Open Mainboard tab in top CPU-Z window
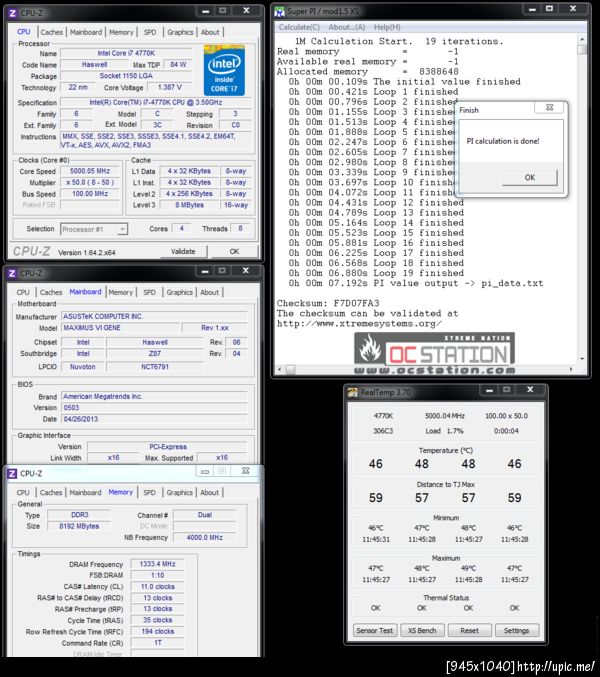Screen dimensions: 600x677 [x=86, y=32]
